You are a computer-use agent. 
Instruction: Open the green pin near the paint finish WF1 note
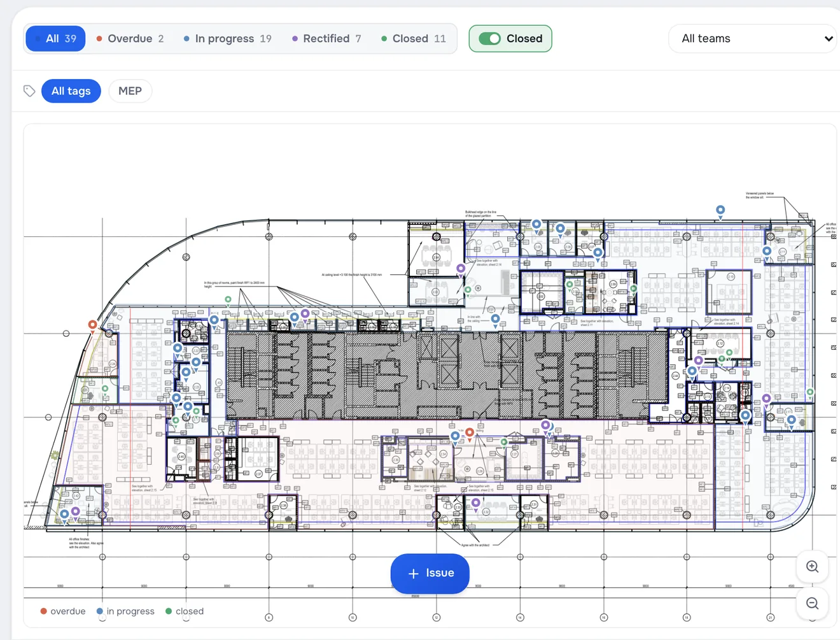228,301
